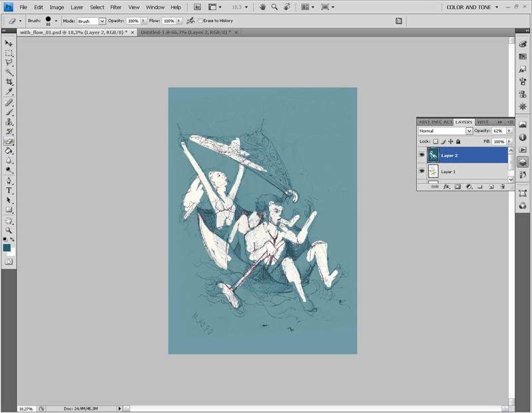Pick the Crop tool
Image resolution: width=532 pixels, height=413 pixels.
[9, 82]
